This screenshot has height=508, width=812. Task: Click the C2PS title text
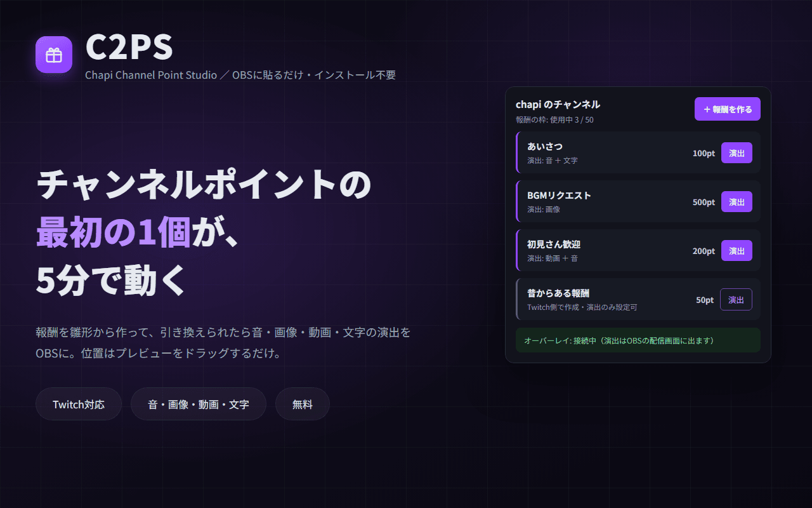129,46
